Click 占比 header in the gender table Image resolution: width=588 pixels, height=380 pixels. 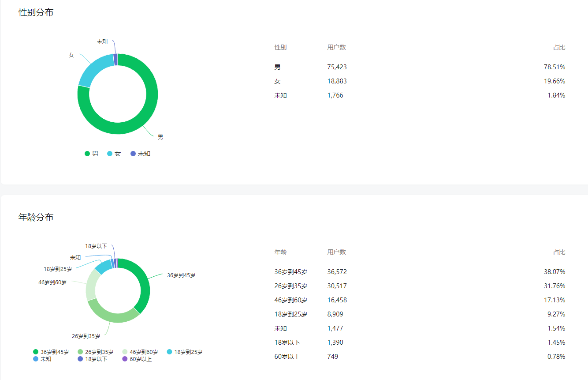(559, 47)
